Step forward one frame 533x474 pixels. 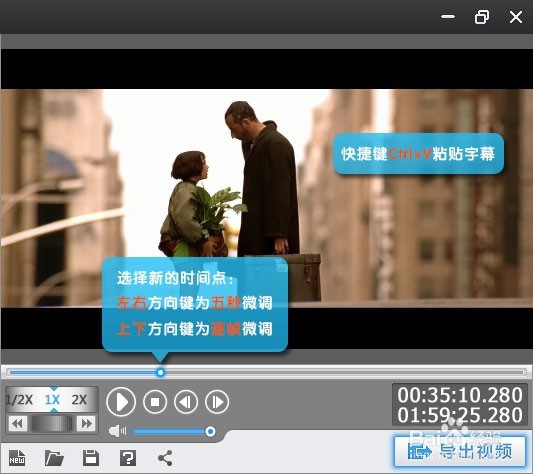tap(217, 402)
